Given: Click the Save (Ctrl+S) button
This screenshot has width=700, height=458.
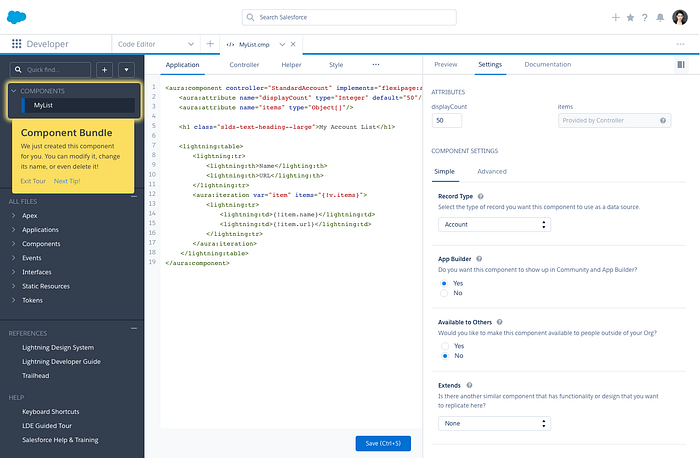Looking at the screenshot, I should 382,443.
